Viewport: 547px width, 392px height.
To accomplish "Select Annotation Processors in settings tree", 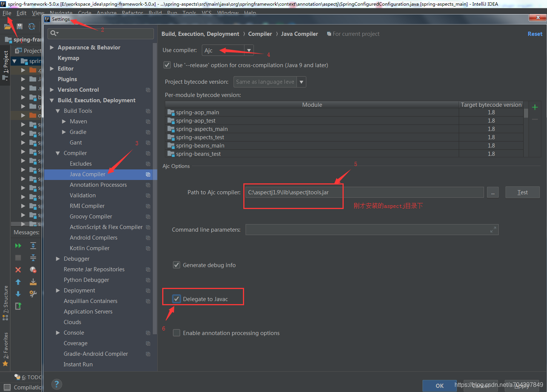I will click(x=98, y=185).
